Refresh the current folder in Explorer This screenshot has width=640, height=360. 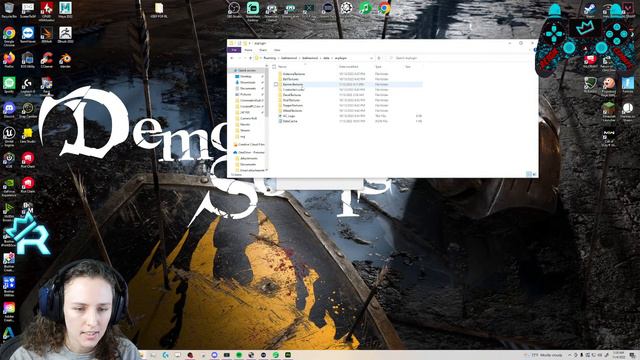pyautogui.click(x=379, y=58)
